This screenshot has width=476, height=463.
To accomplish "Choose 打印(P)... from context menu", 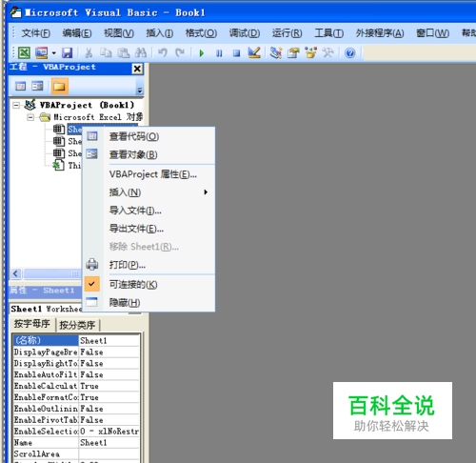I will coord(149,265).
